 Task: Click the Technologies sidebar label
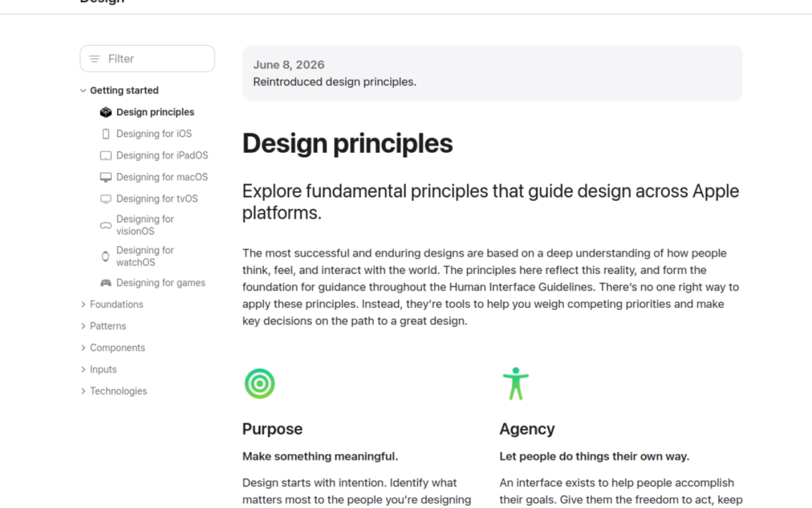[x=119, y=391]
